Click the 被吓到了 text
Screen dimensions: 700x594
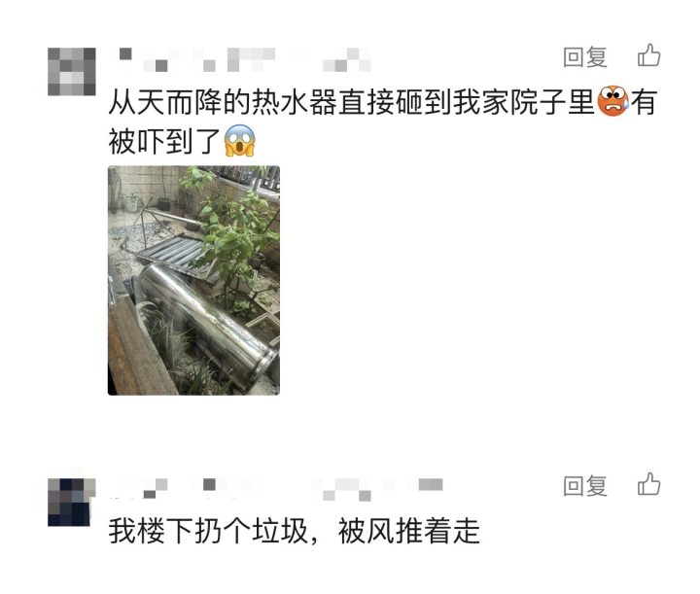click(164, 141)
